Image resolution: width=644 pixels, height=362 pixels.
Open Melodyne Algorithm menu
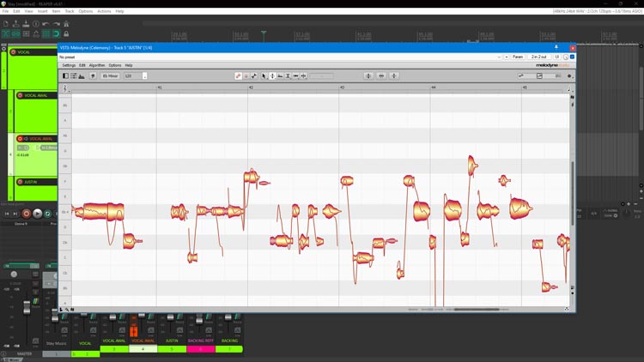(x=97, y=65)
